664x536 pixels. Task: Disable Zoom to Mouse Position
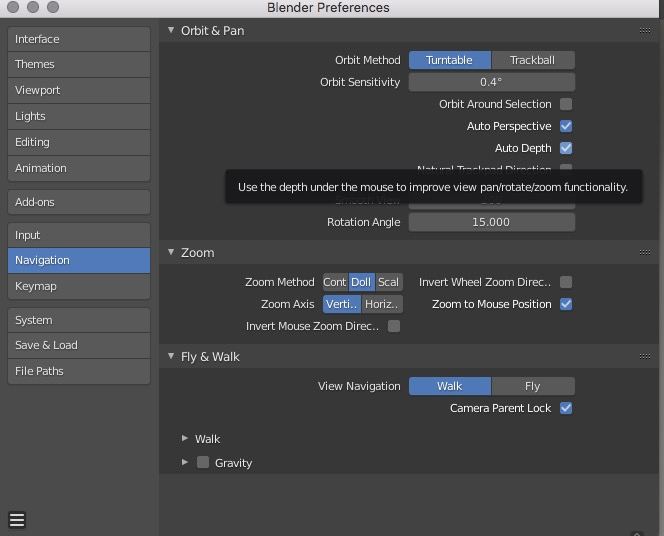[566, 304]
